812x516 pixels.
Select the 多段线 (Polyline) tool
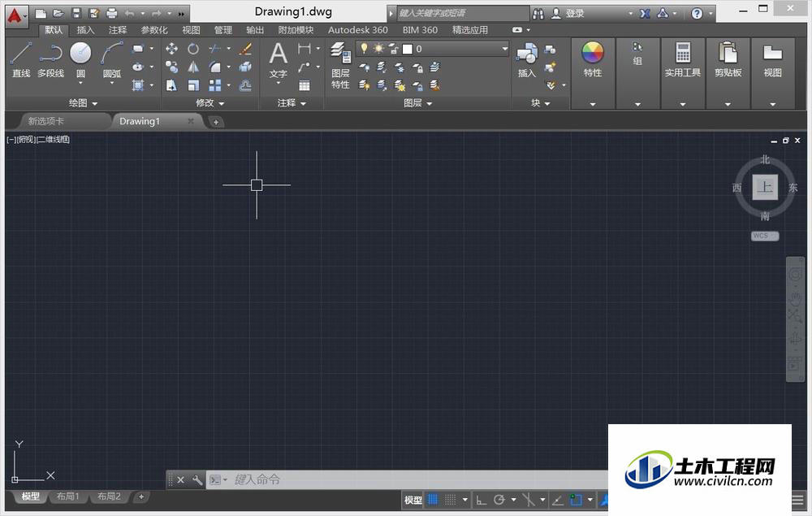pyautogui.click(x=50, y=59)
